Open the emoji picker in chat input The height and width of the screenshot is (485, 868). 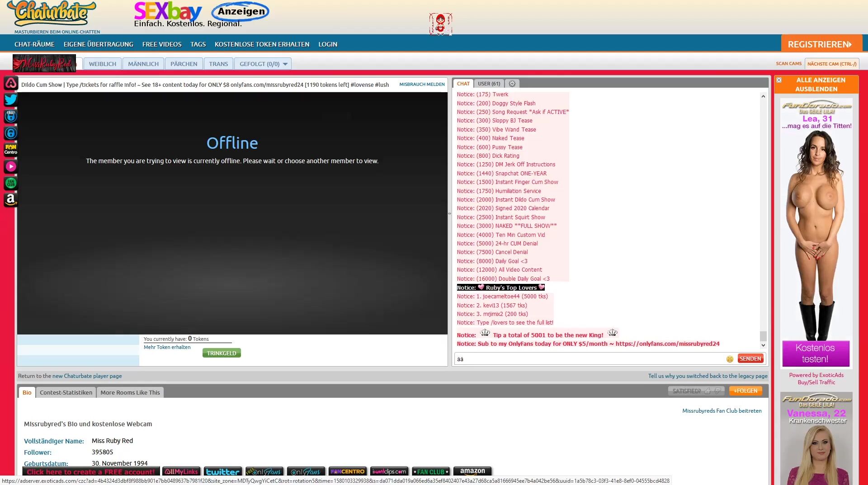coord(730,359)
